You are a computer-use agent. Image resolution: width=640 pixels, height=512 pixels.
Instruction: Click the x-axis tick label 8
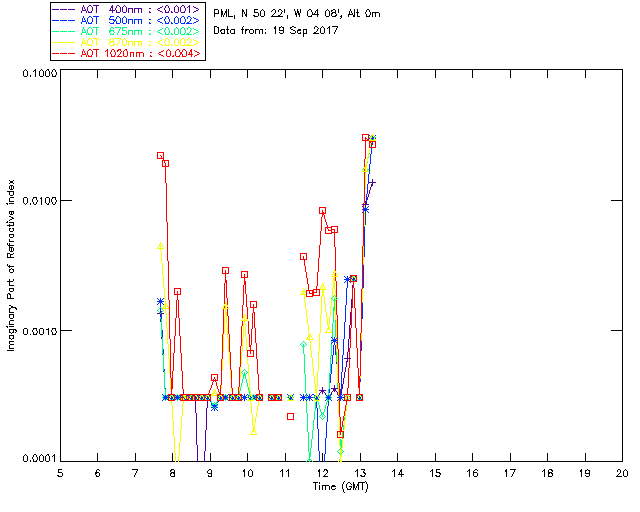172,473
